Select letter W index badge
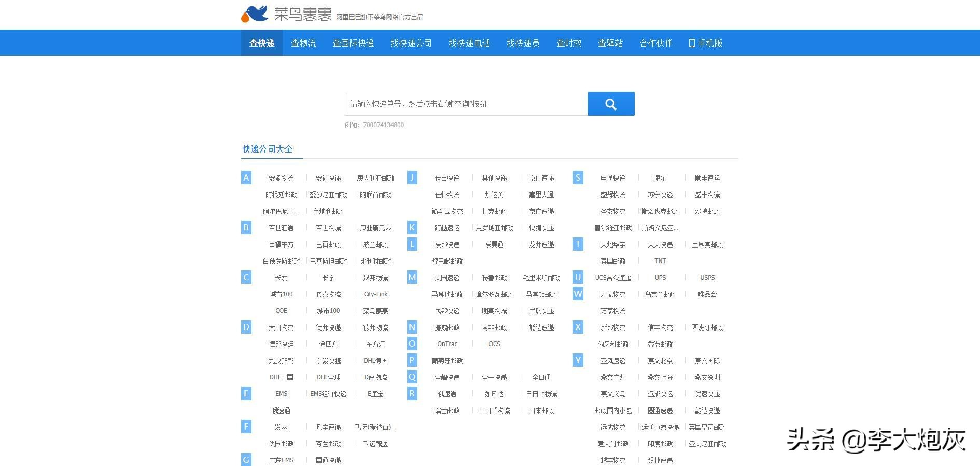The height and width of the screenshot is (466, 980). pos(578,294)
